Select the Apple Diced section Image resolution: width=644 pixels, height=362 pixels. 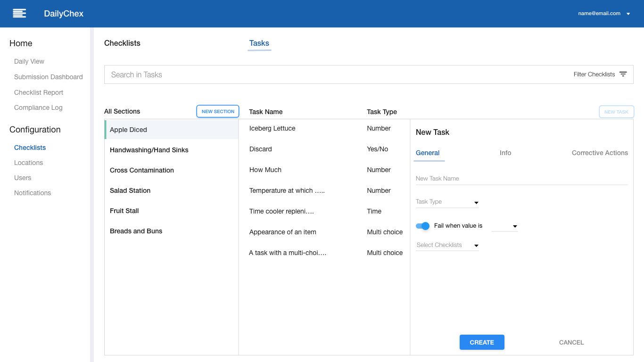click(172, 130)
